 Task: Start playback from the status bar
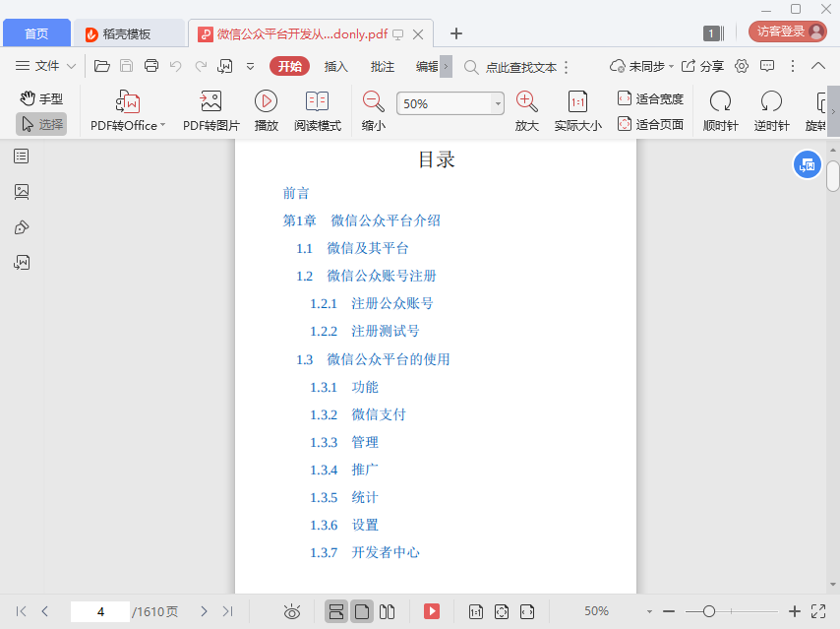click(x=432, y=611)
